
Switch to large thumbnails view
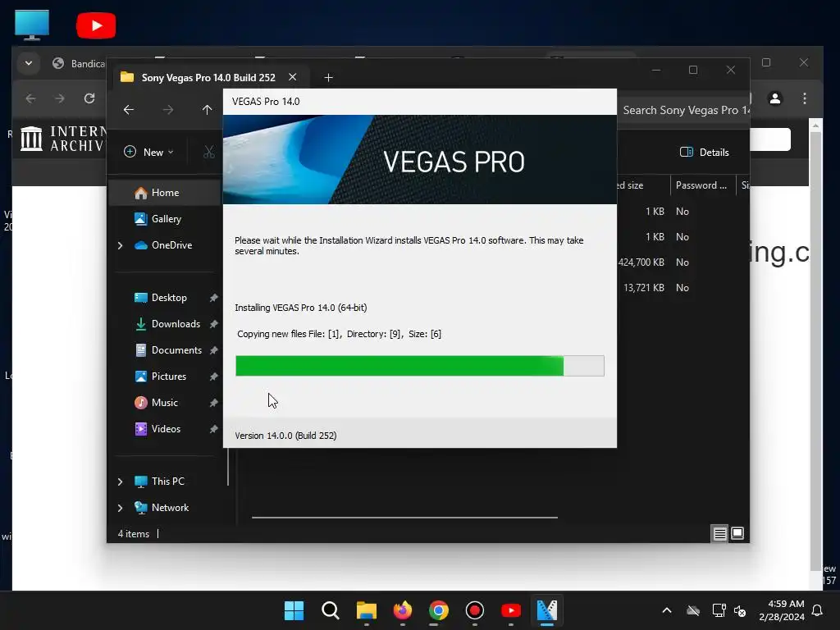coord(737,533)
